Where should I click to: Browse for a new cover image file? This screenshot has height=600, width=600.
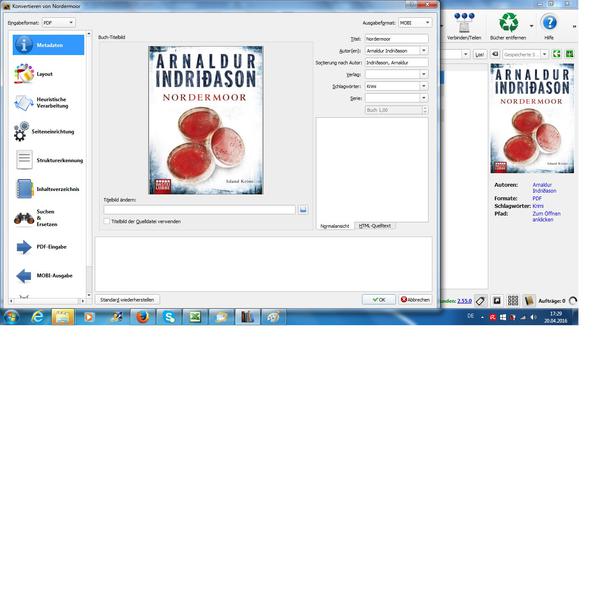303,210
